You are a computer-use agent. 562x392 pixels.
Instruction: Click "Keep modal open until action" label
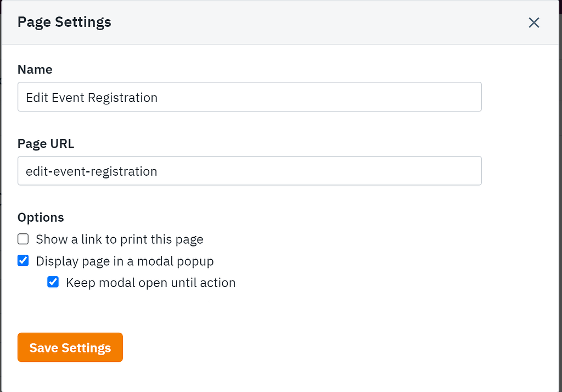pos(150,283)
